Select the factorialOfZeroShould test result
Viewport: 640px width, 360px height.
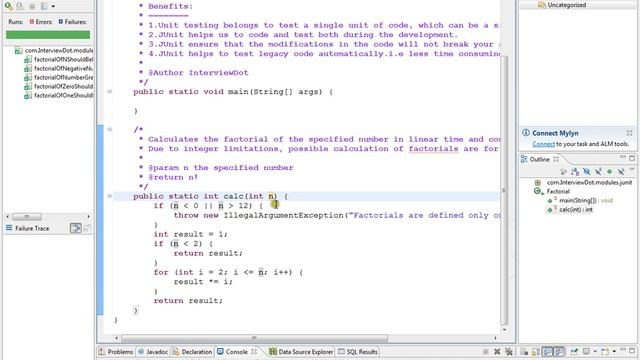point(58,87)
